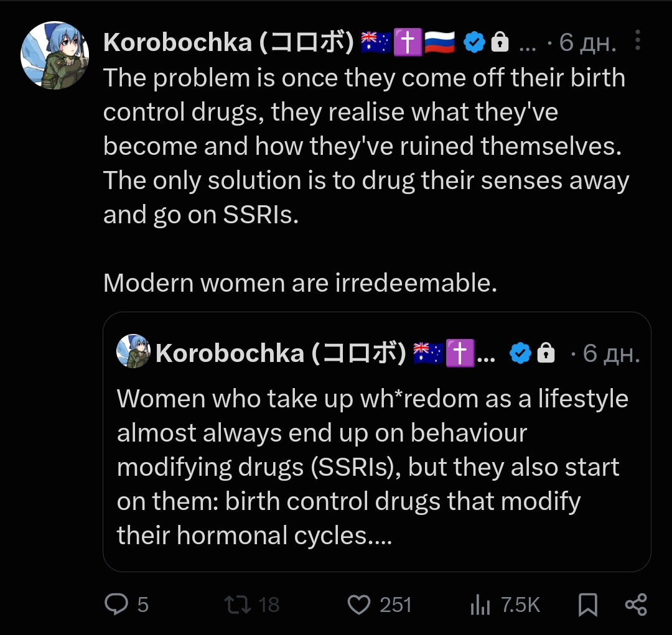Screen dimensions: 672x635
Task: Like the post with heart icon
Action: click(358, 605)
